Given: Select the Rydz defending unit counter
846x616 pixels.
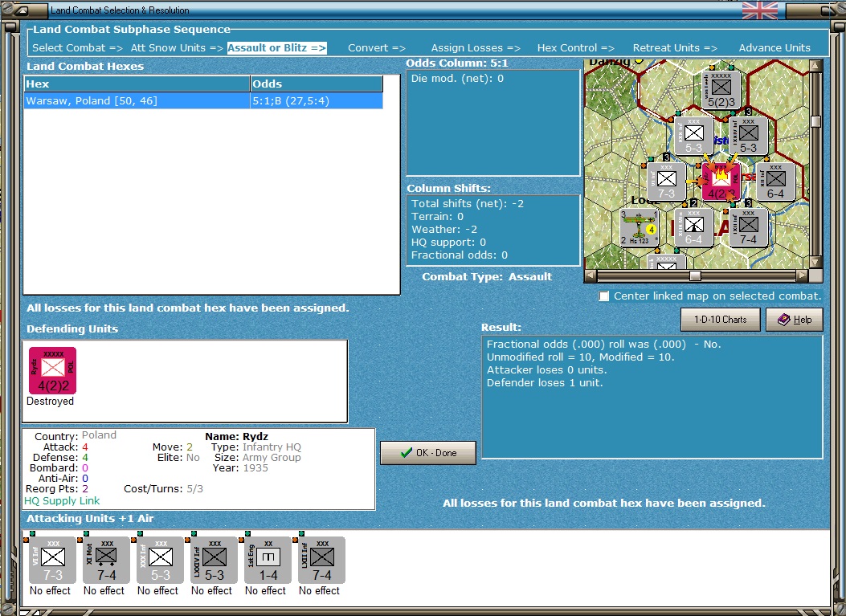Looking at the screenshot, I should [52, 370].
